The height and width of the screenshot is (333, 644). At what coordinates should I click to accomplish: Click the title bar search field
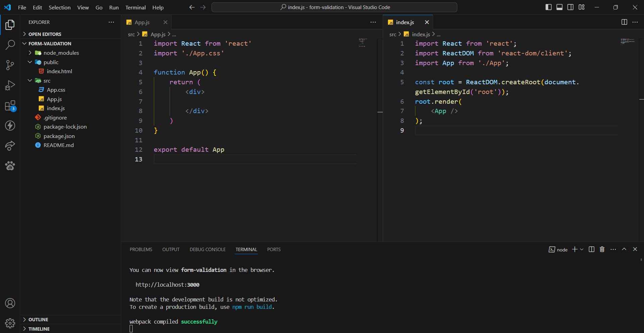[x=334, y=7]
